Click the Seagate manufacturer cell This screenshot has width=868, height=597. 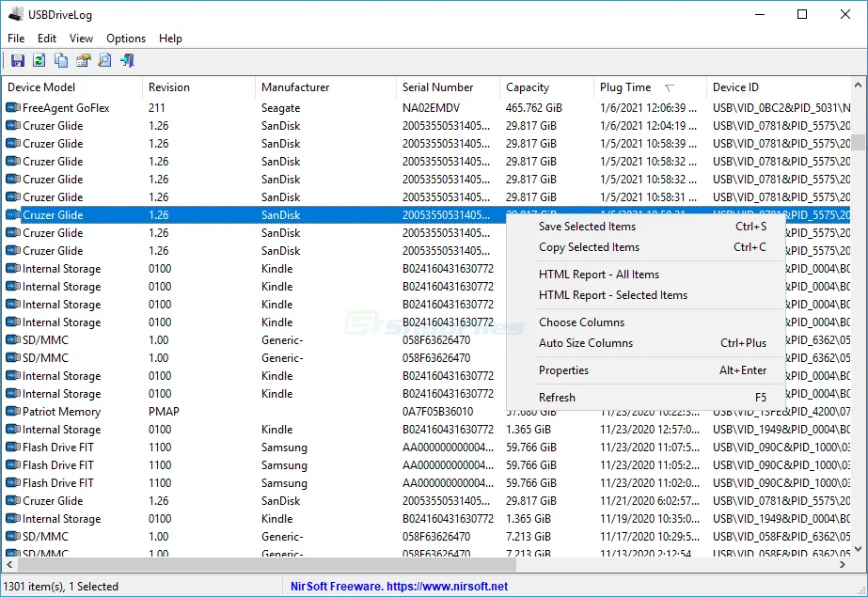[x=280, y=108]
